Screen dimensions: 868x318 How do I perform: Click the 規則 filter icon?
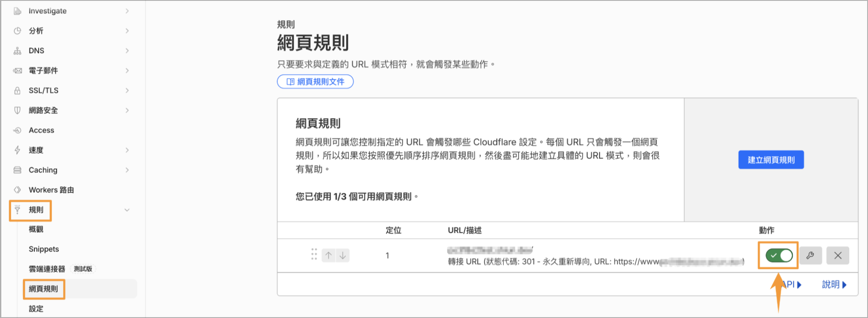pos(17,210)
